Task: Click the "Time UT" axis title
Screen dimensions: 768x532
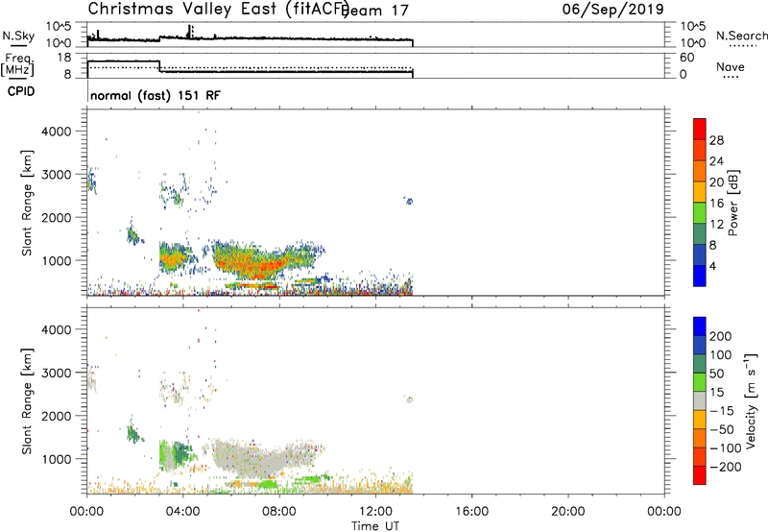Action: [375, 526]
